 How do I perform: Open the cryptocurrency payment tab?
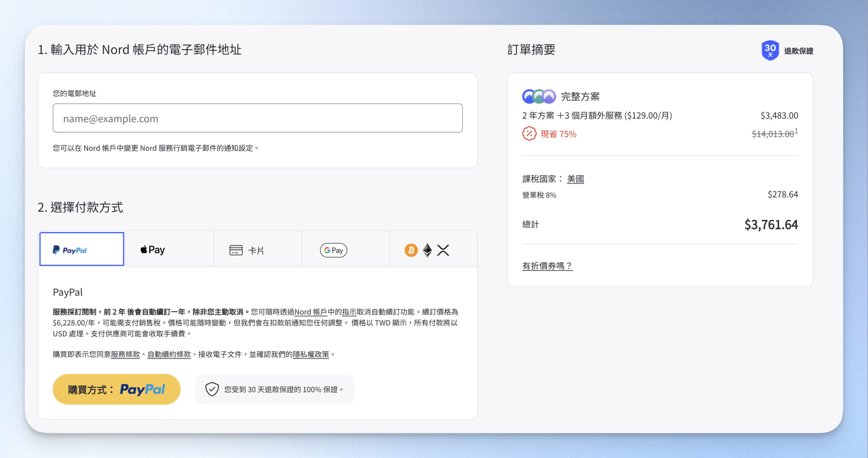pos(434,249)
